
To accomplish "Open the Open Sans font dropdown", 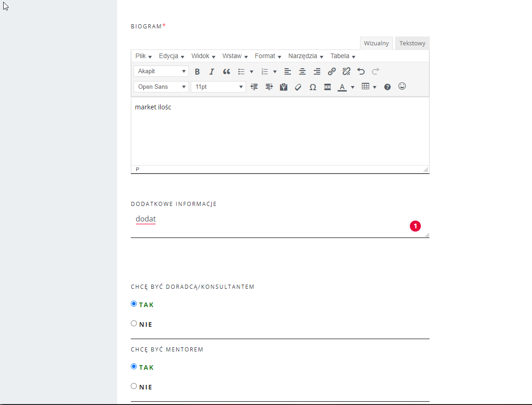I will 161,87.
